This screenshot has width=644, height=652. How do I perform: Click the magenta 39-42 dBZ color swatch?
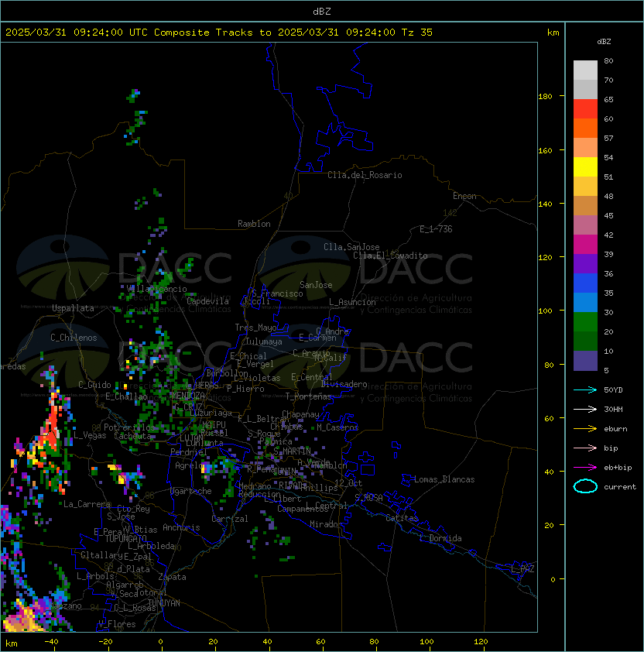(x=585, y=245)
